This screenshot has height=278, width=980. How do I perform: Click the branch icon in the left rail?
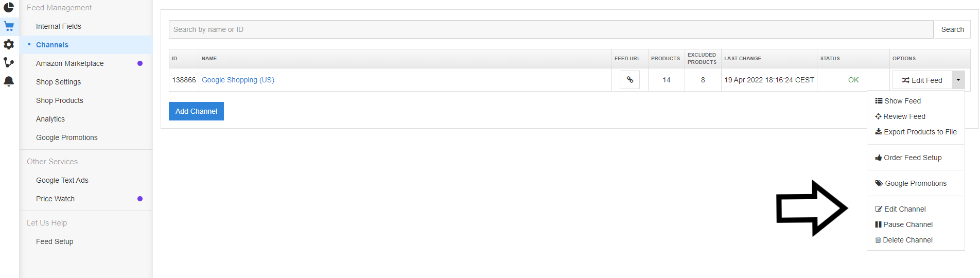(9, 62)
